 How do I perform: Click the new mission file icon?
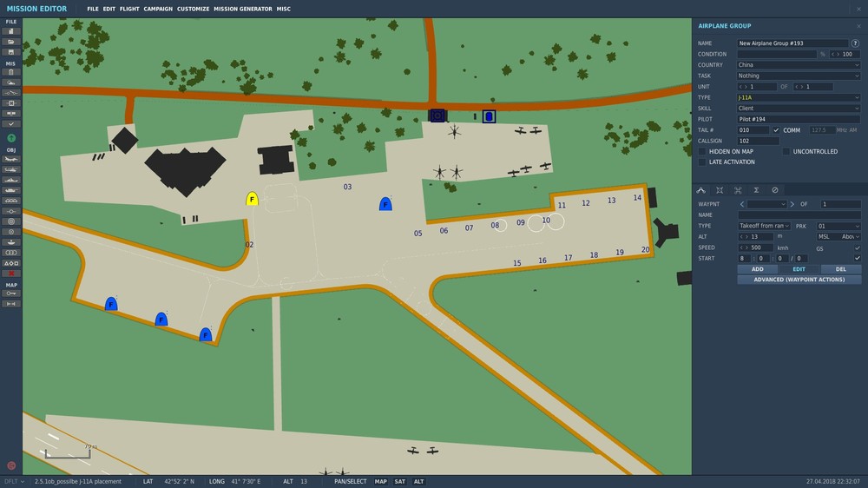[x=10, y=31]
